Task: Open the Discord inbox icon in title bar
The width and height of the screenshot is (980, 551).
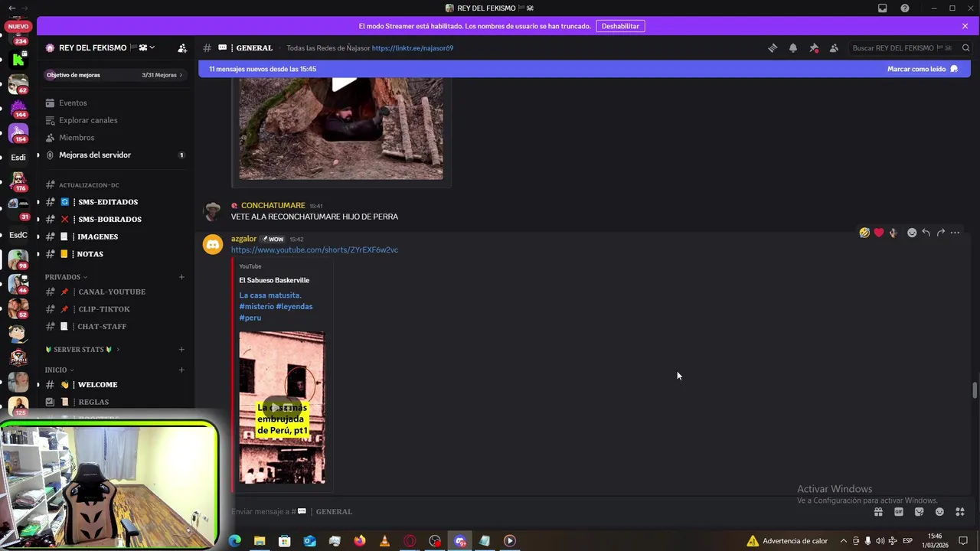Action: (x=882, y=8)
